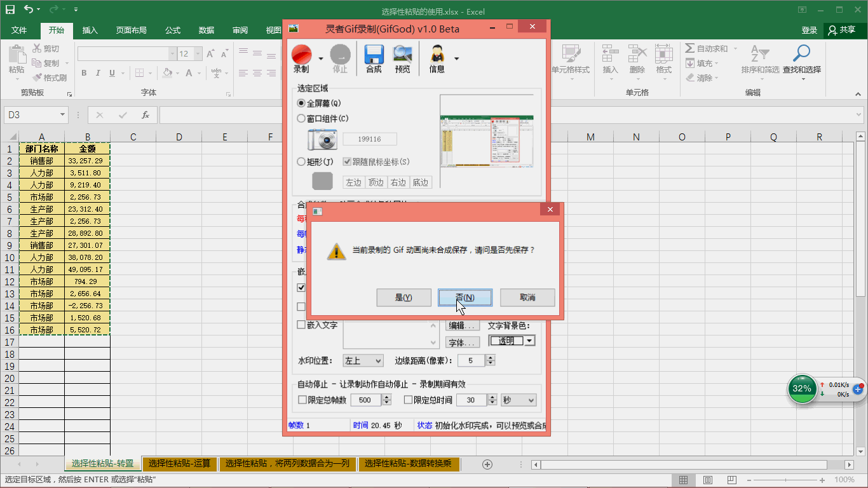Select the 全屏幕(Q) radio button

tap(301, 103)
